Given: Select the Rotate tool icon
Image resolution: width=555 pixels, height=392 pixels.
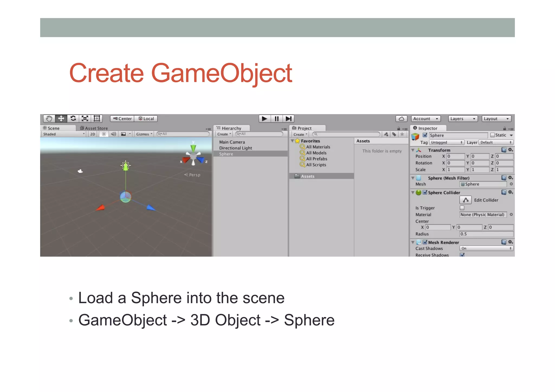Looking at the screenshot, I should click(x=73, y=119).
